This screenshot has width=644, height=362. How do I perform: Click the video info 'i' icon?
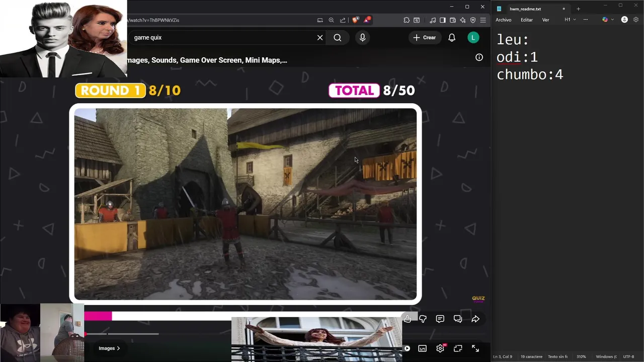(479, 57)
